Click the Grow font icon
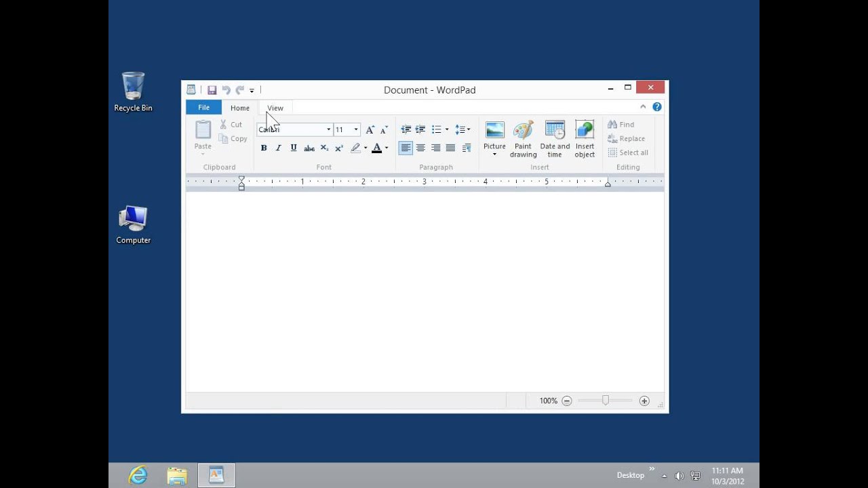The image size is (868, 488). (x=370, y=129)
